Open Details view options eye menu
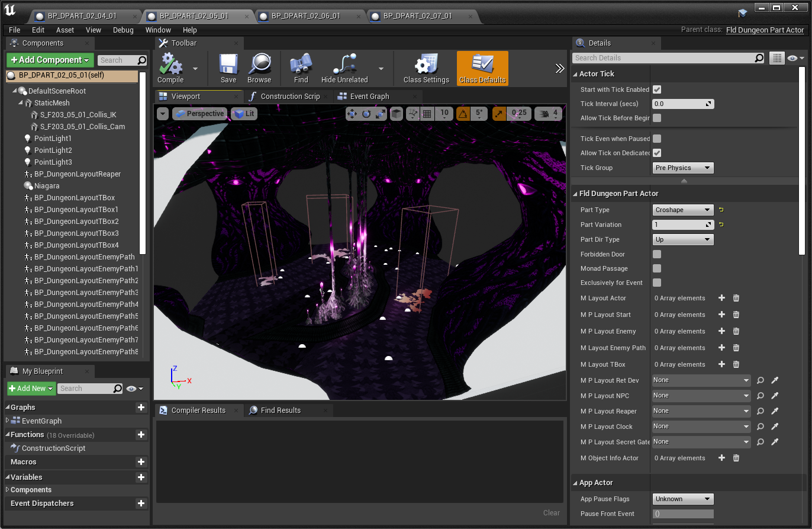 (x=796, y=58)
